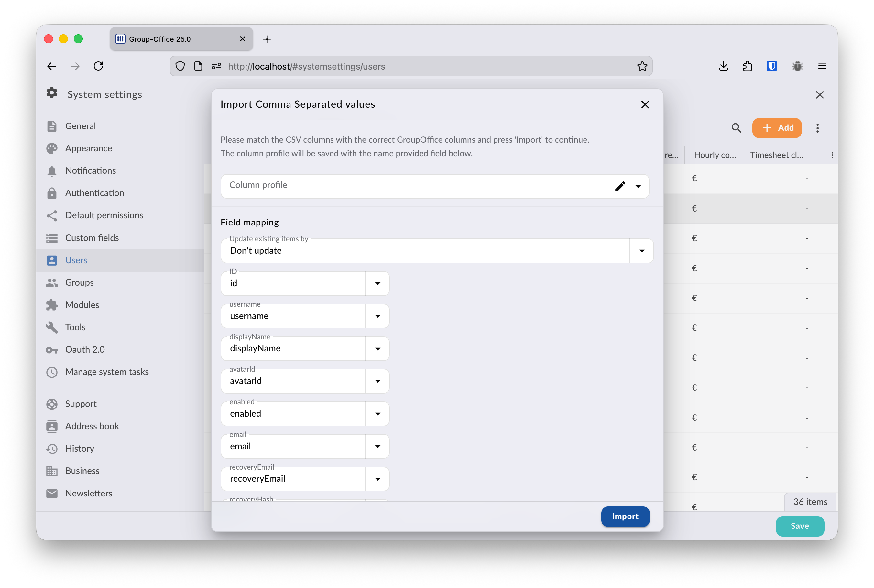Click the Import button
The width and height of the screenshot is (874, 588).
point(625,517)
